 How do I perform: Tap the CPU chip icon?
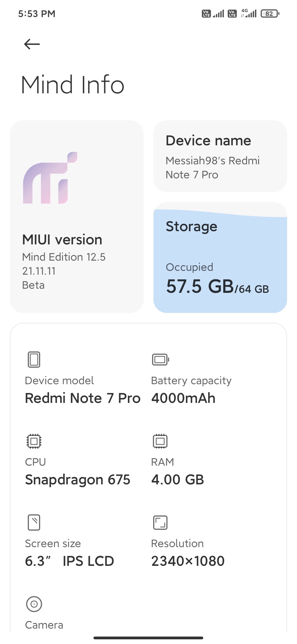pyautogui.click(x=34, y=441)
